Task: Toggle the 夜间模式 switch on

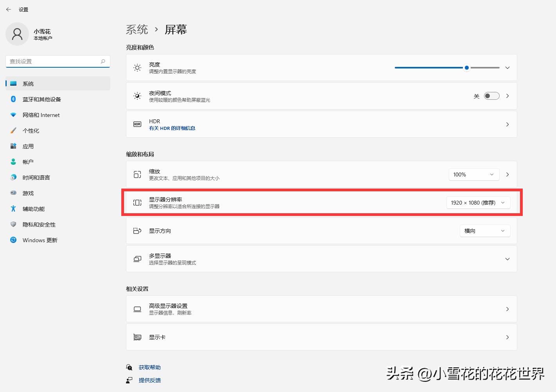Action: pos(492,96)
